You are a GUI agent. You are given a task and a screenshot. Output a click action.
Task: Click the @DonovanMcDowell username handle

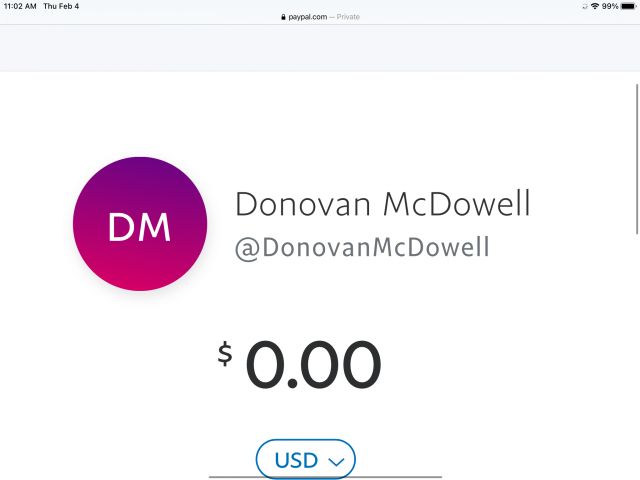(362, 248)
